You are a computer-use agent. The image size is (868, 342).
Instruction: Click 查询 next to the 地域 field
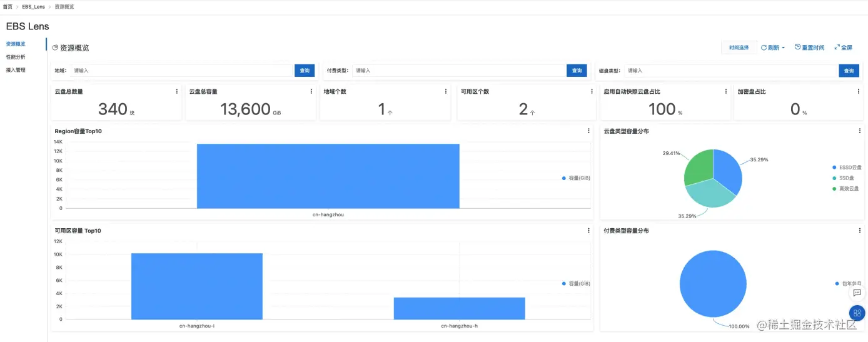click(x=305, y=71)
